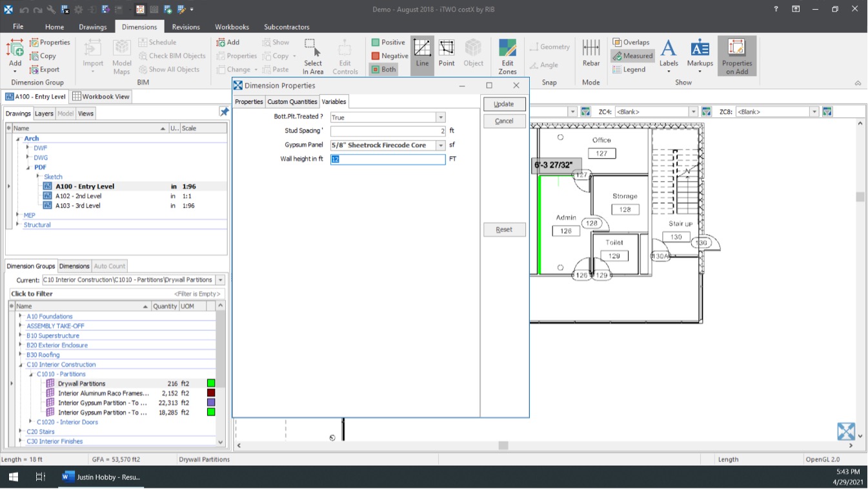Click Edit Controls tool

point(345,55)
